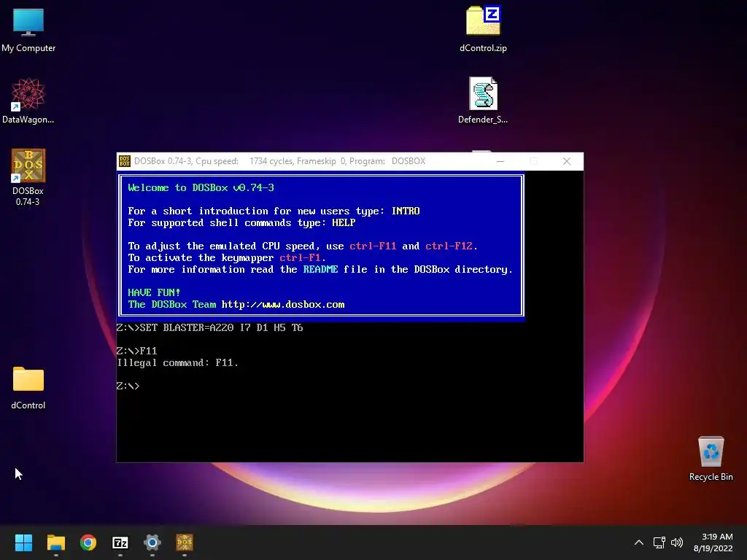
Task: Click the 'Z:\>F11' command line
Action: 136,351
